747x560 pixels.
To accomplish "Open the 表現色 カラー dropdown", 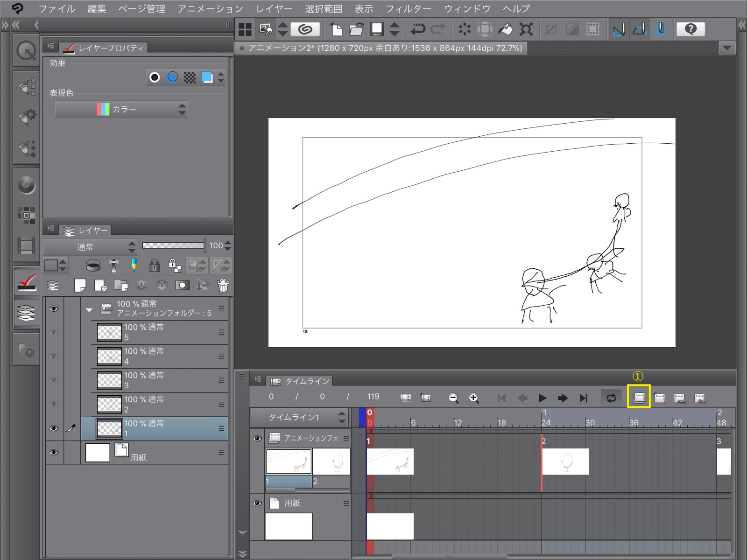I will pos(121,109).
